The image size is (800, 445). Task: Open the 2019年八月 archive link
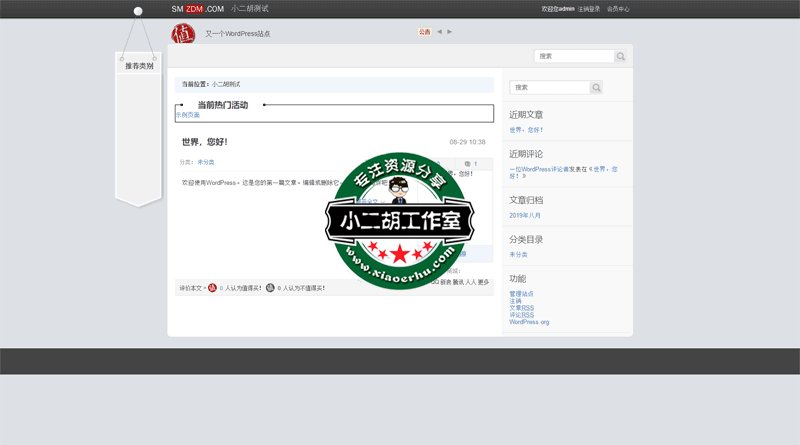point(524,215)
